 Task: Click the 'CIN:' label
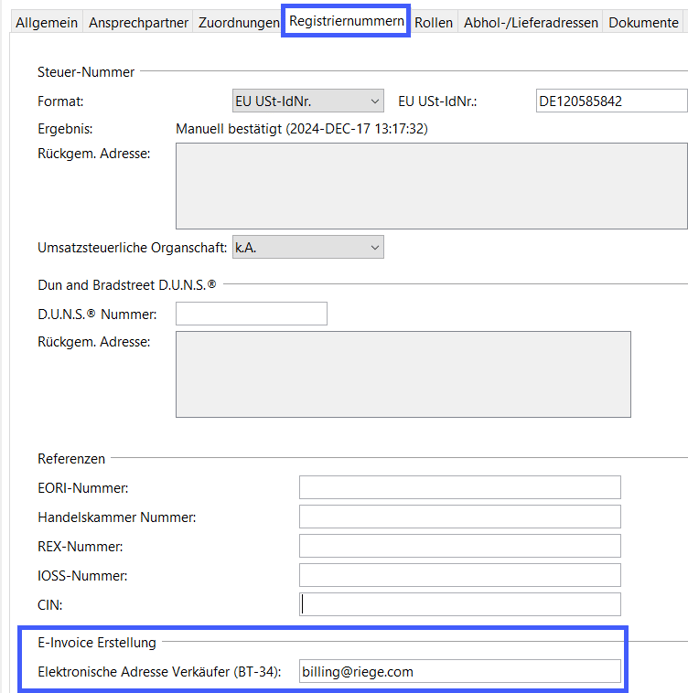pyautogui.click(x=50, y=605)
